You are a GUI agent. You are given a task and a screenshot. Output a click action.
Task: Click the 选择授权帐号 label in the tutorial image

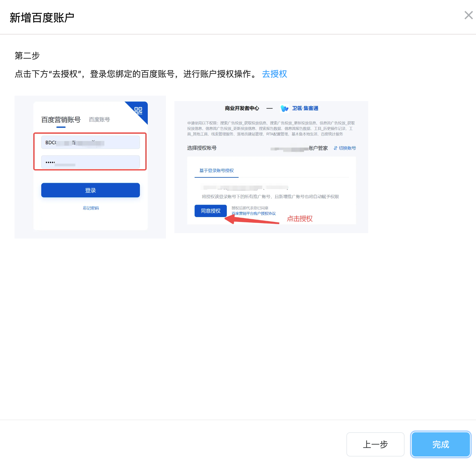[x=202, y=148]
